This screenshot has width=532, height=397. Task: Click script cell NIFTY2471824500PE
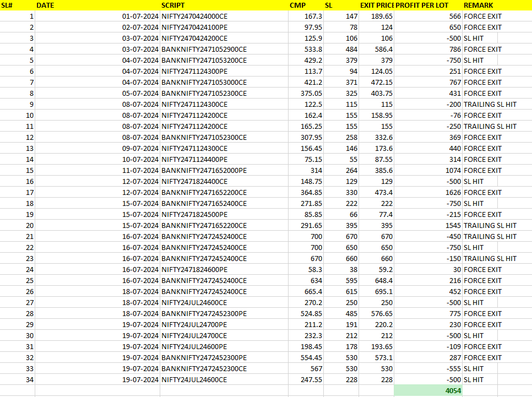(x=224, y=214)
